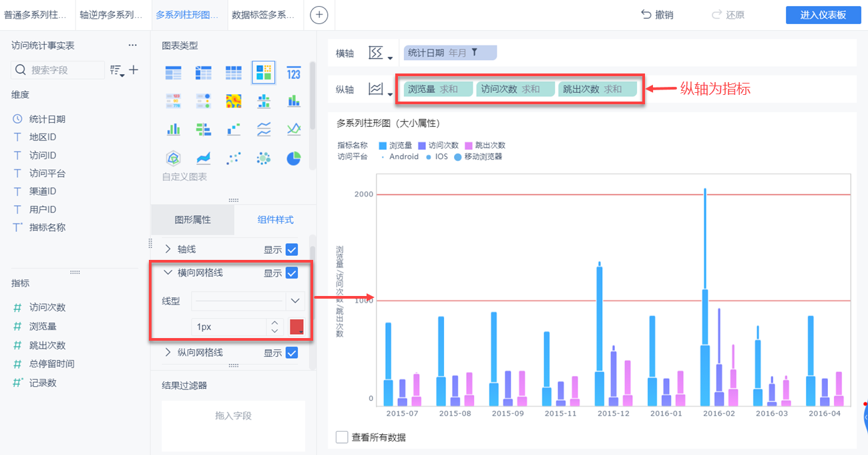Check the 查看所有数据 checkbox
The height and width of the screenshot is (455, 868).
tap(342, 437)
